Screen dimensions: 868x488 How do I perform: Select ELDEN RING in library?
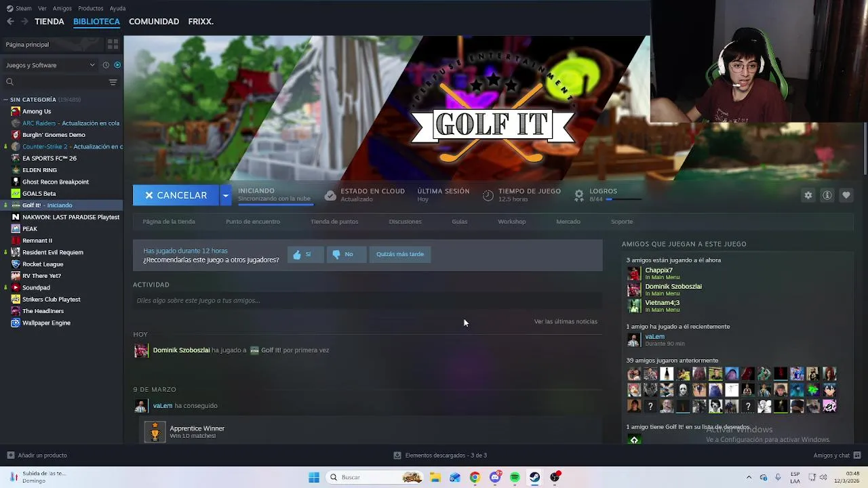coord(39,170)
